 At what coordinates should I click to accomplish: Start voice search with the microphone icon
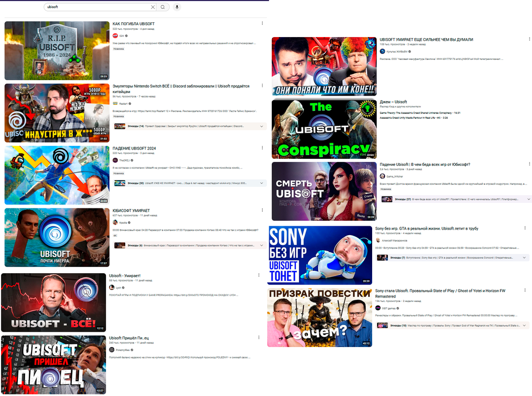[177, 7]
